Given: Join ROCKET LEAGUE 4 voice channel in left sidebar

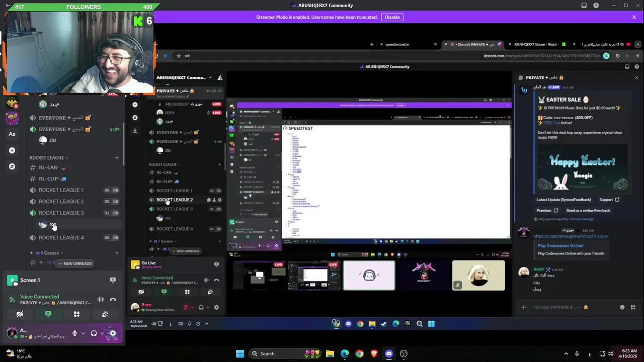Looking at the screenshot, I should (74, 237).
